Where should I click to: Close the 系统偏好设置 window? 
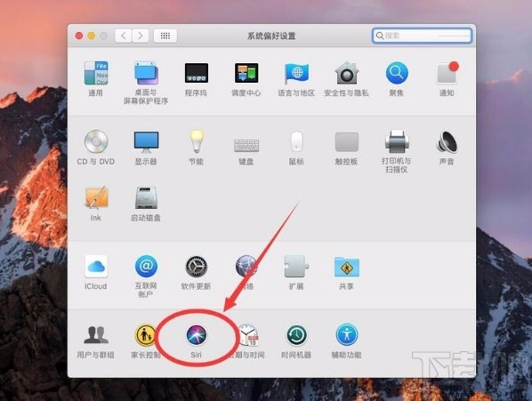pos(79,36)
